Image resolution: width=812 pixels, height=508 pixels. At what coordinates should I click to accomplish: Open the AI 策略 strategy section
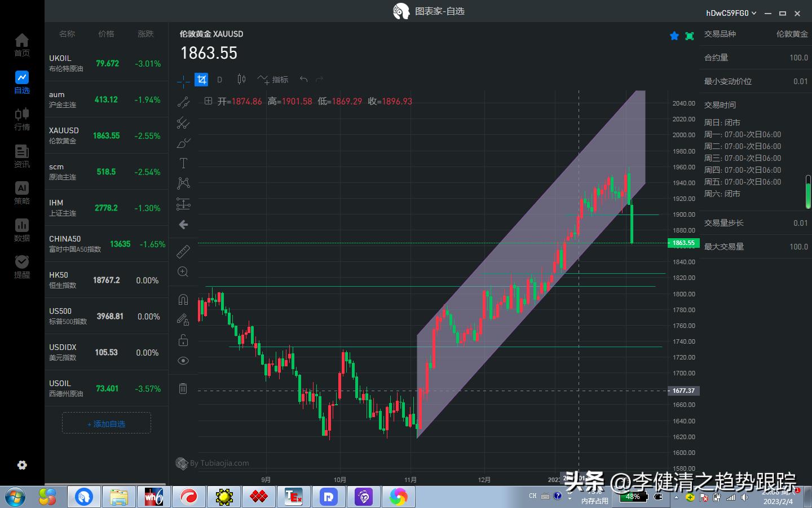[22, 193]
